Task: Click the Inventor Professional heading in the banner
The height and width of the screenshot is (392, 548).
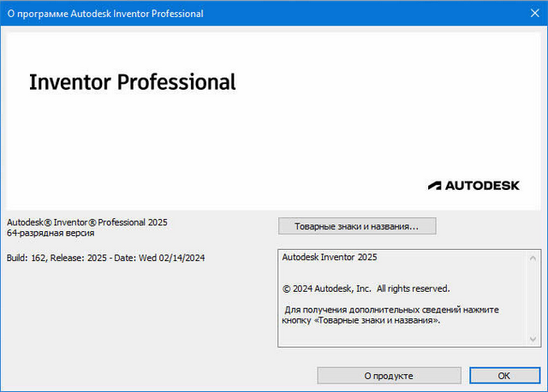Action: (132, 82)
